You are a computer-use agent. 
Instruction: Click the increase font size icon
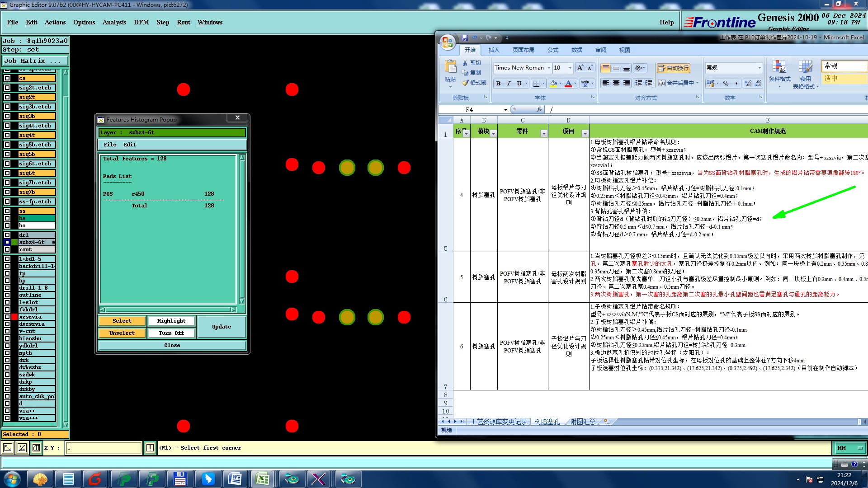580,68
